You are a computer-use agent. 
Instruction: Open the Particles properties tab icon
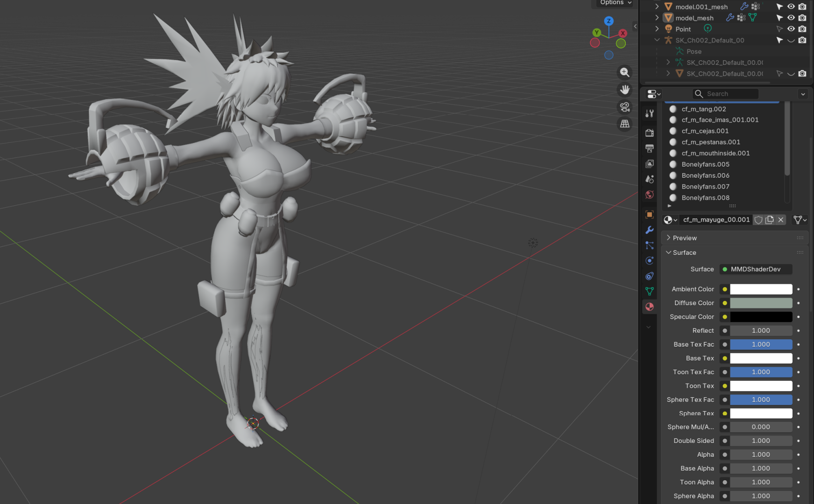[650, 245]
